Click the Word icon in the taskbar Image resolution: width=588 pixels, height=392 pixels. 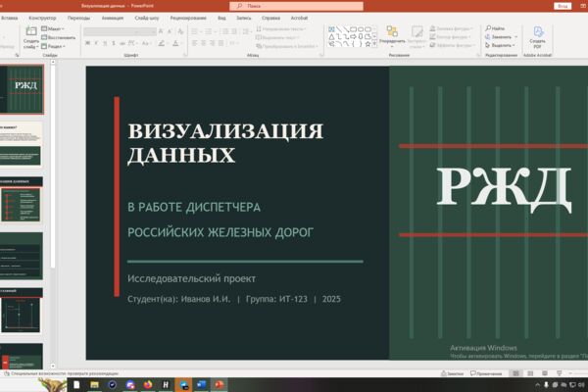point(201,385)
